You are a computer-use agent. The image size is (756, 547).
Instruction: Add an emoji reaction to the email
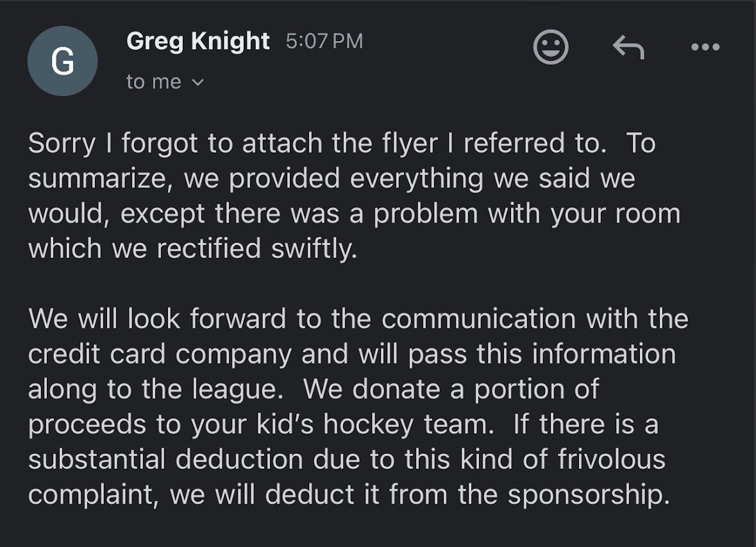point(551,47)
